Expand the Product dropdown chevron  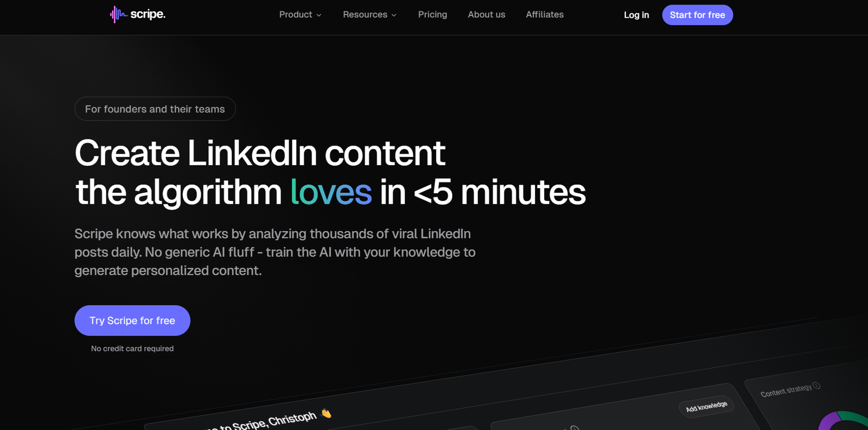tap(319, 15)
